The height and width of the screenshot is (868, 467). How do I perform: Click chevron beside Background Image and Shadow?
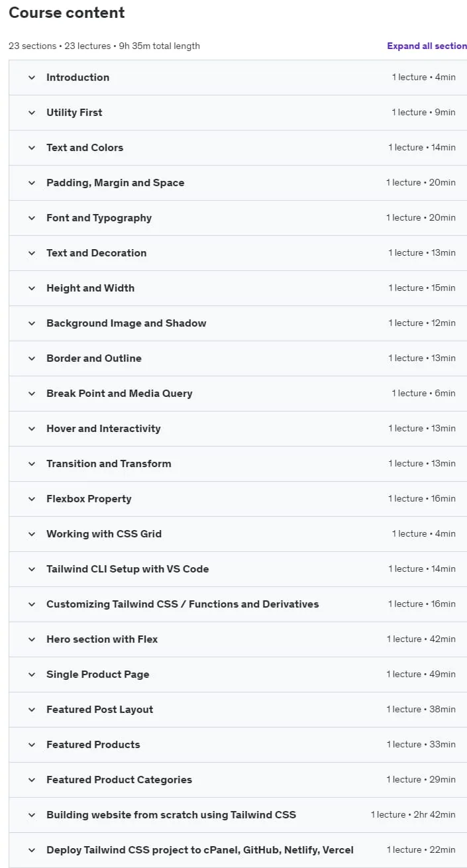pos(31,323)
